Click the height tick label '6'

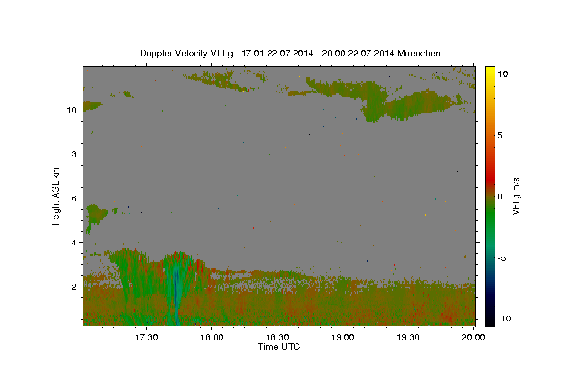coord(74,198)
